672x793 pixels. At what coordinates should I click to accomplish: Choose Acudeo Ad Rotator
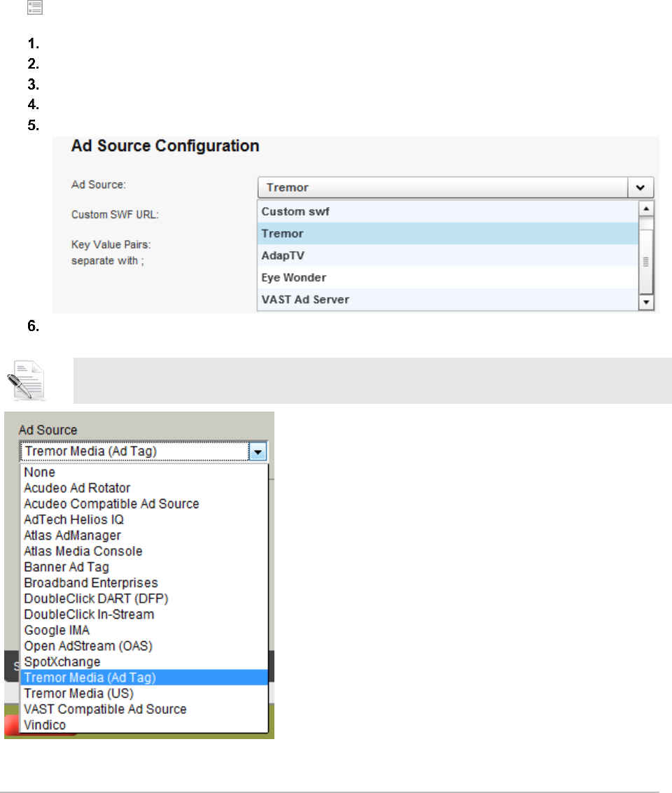click(x=144, y=488)
